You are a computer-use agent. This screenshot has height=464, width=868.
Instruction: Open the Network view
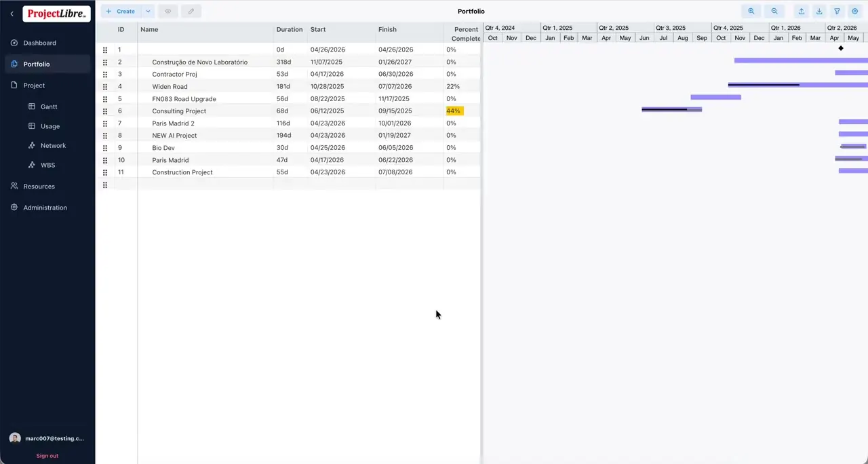(x=53, y=145)
